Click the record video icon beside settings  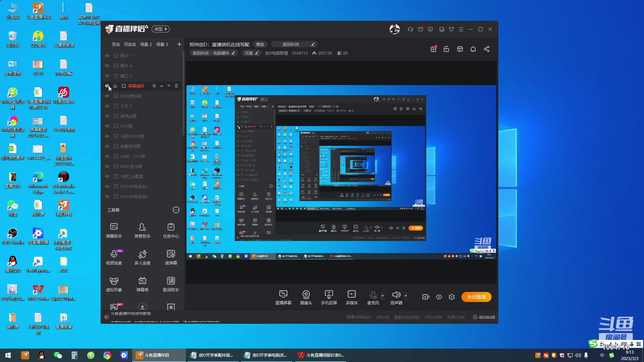point(426,297)
